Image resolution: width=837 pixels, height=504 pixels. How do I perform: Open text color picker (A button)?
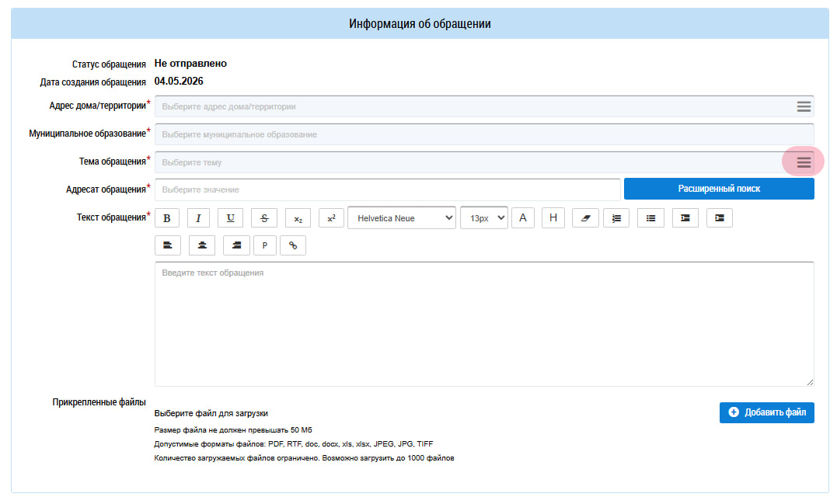coord(523,217)
